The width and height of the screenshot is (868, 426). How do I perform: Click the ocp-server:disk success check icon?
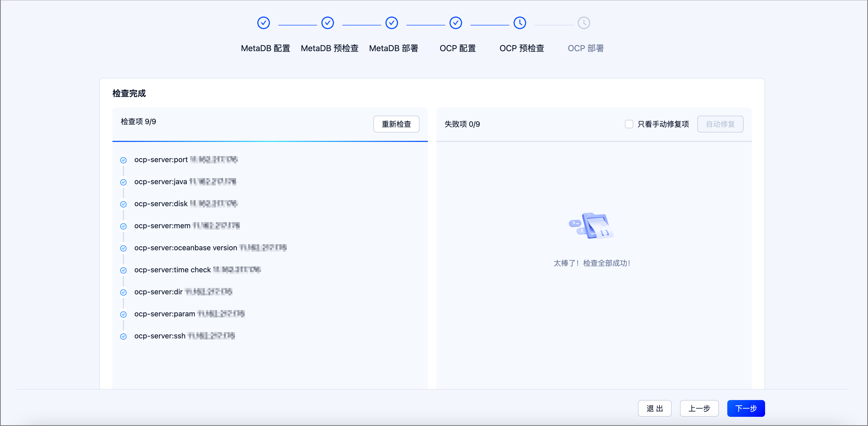coord(123,204)
